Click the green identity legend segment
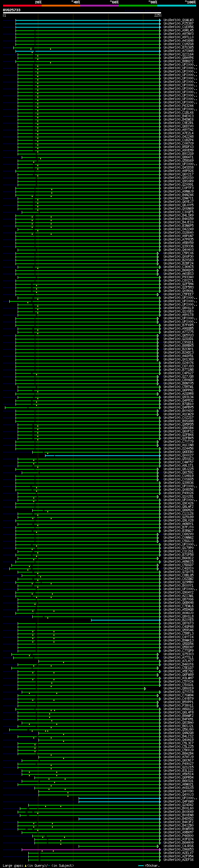199x868 pixels. tap(138, 6)
